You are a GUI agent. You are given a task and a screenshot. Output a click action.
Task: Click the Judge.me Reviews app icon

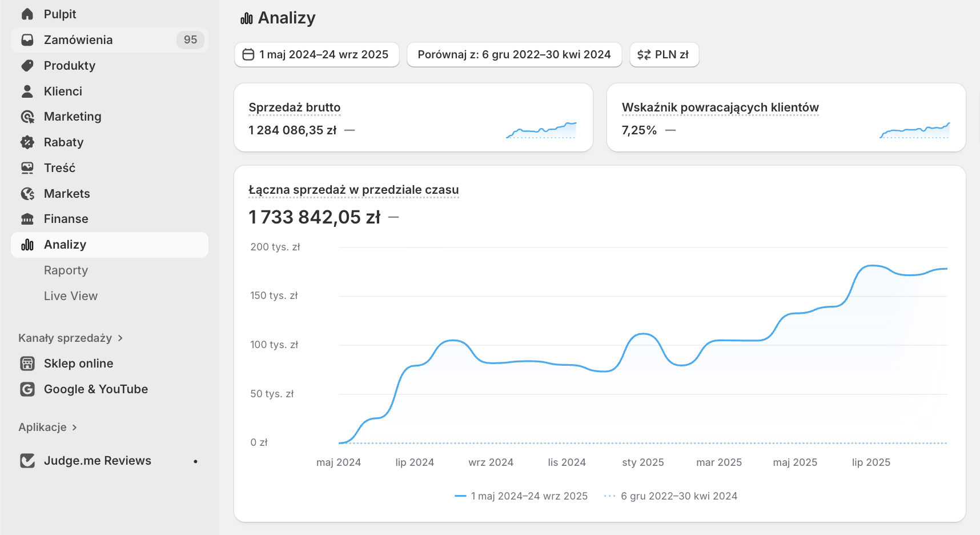tap(27, 461)
